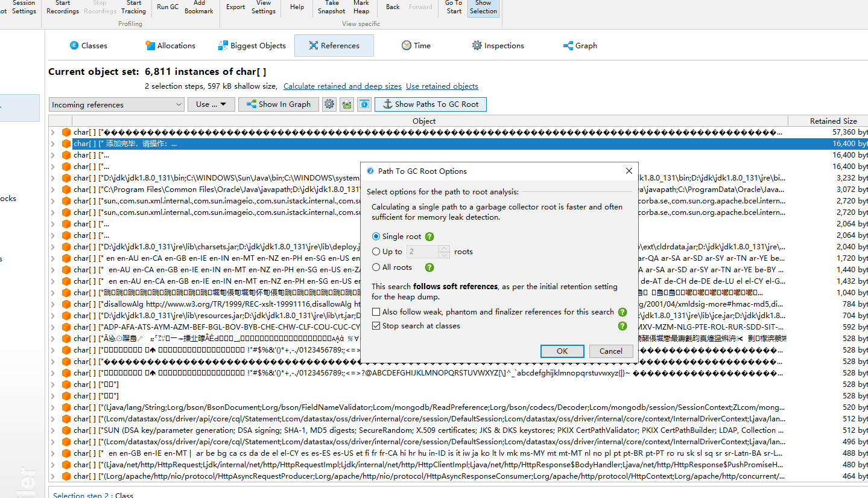The width and height of the screenshot is (868, 498).
Task: Switch to the Allocations tab
Action: (x=170, y=45)
